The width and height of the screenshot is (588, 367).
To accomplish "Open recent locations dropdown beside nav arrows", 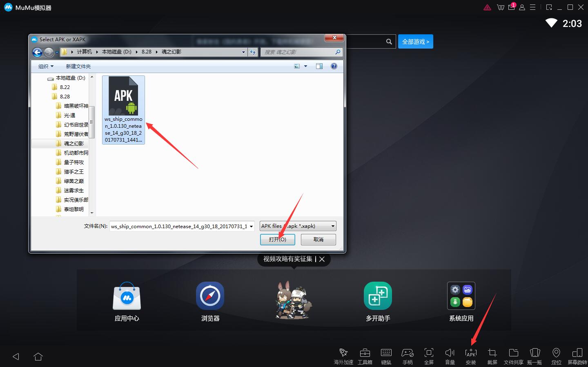I will click(x=57, y=52).
